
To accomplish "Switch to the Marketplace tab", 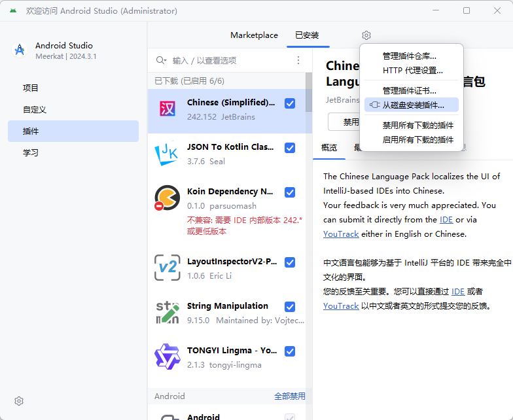I will (x=254, y=35).
